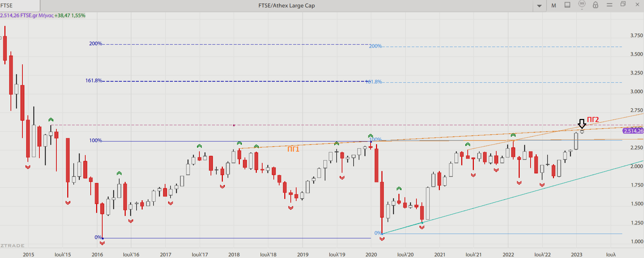644x258 pixels.
Task: Click the 2018 date axis label
Action: (x=234, y=254)
